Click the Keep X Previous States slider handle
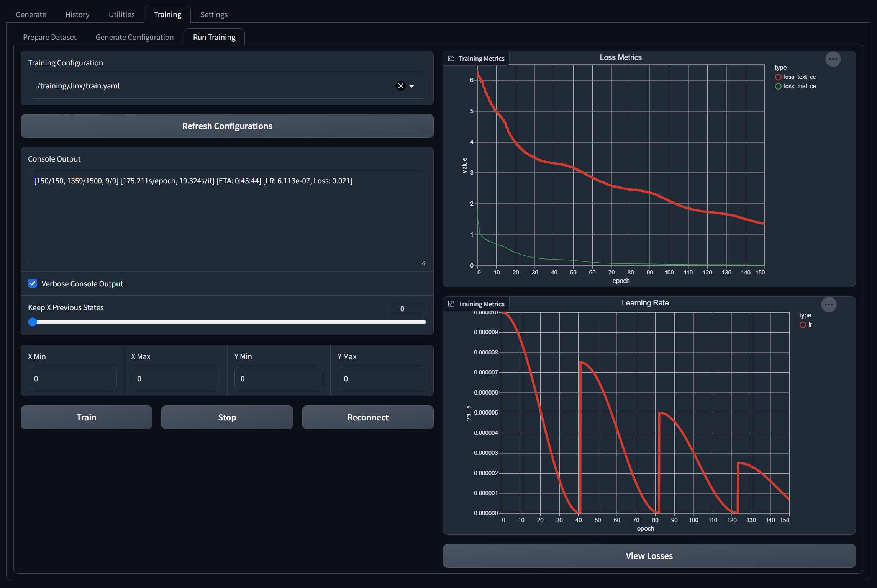 33,322
